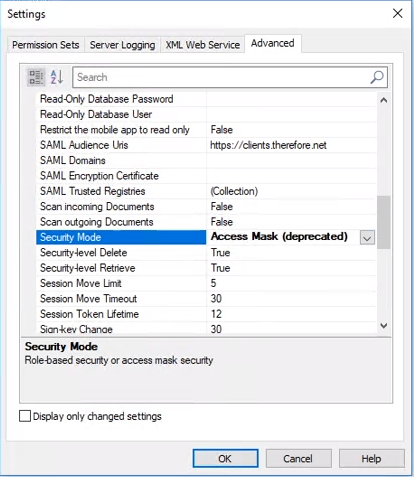Toggle Display only changed settings checkbox
This screenshot has height=477, width=414.
coord(25,416)
